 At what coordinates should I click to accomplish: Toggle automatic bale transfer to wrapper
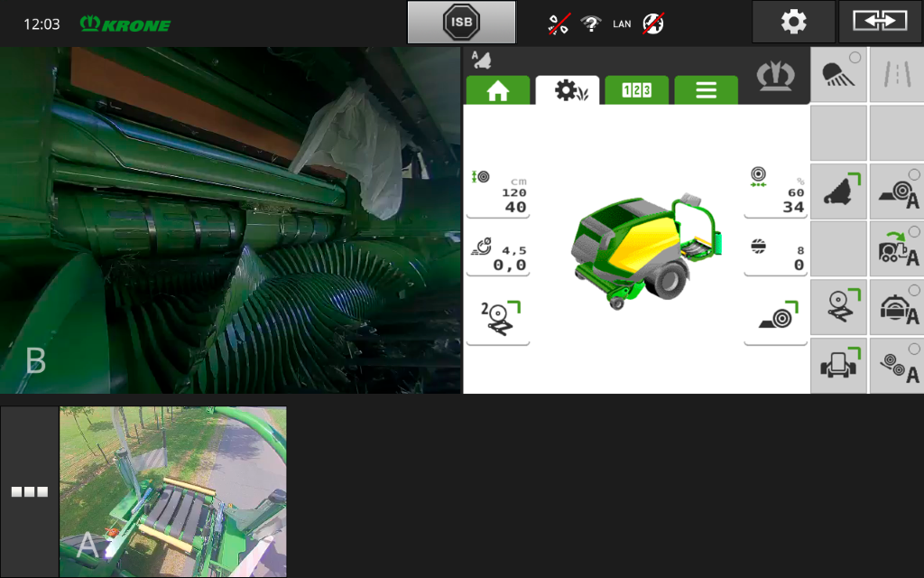pyautogui.click(x=897, y=249)
